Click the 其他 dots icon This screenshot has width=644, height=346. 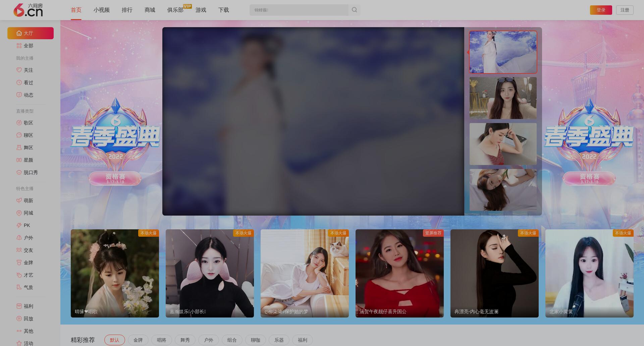[x=19, y=331]
